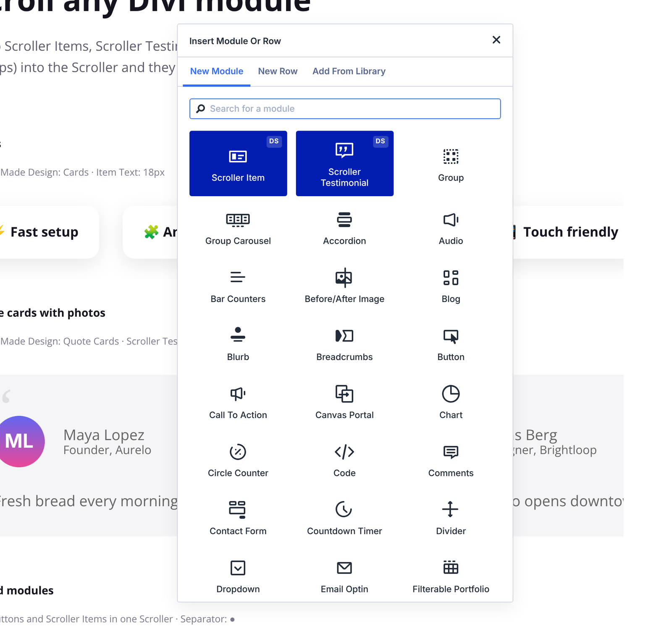Focus the Search for a module field
This screenshot has width=672, height=626.
point(345,109)
